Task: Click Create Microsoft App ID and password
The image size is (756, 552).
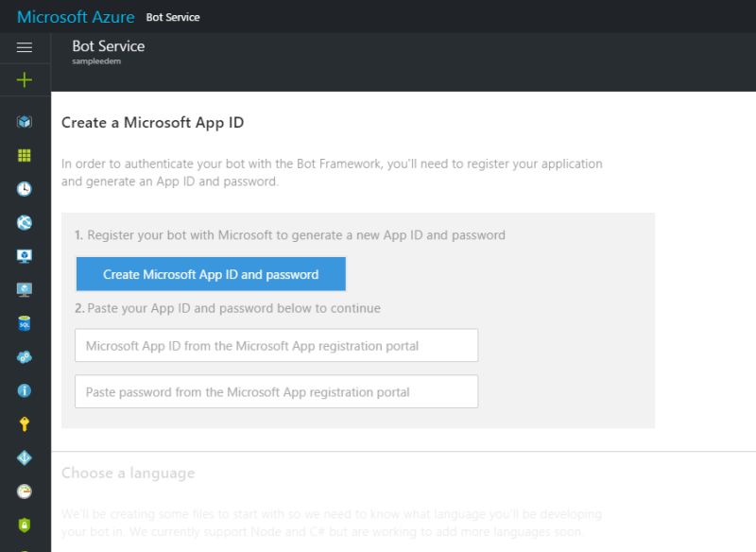Action: tap(210, 274)
